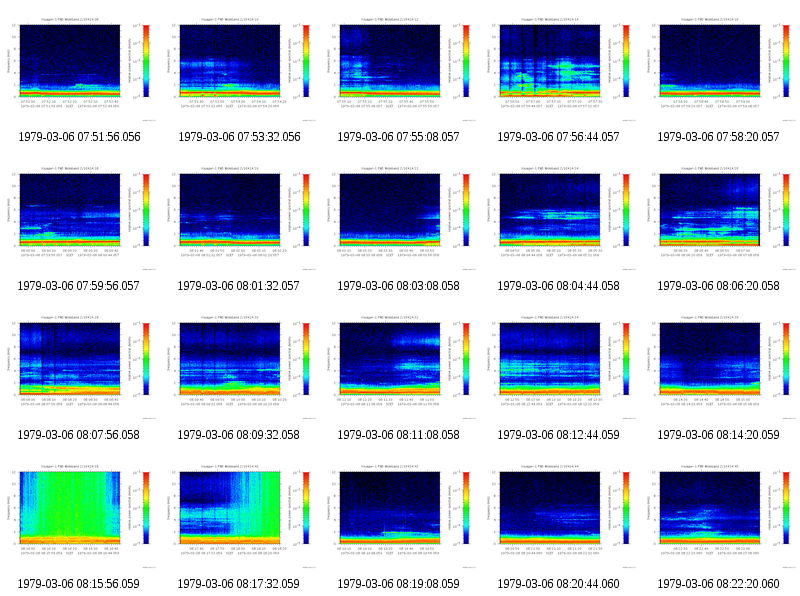Open the 08:01:32.057 spectrogram thumbnail
This screenshot has width=800, height=596.
pyautogui.click(x=239, y=218)
